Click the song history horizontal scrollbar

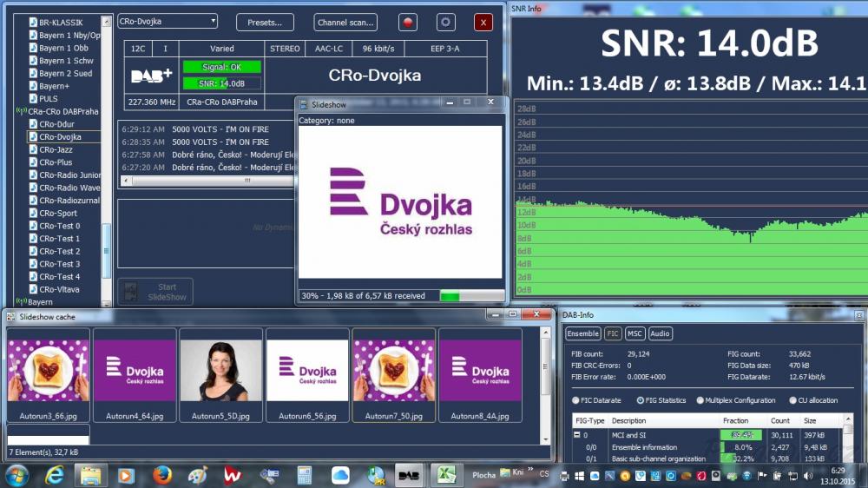coord(207,181)
